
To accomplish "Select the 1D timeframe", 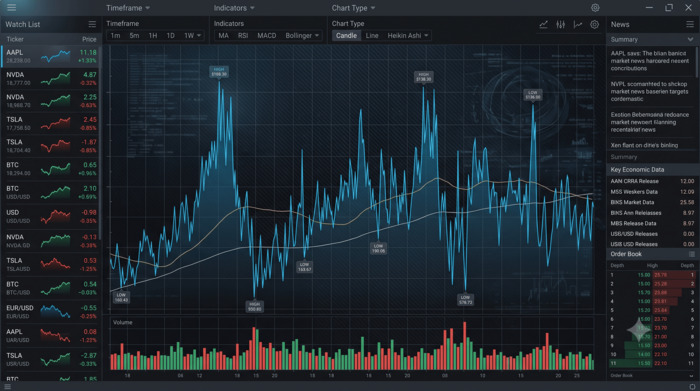I will click(171, 35).
